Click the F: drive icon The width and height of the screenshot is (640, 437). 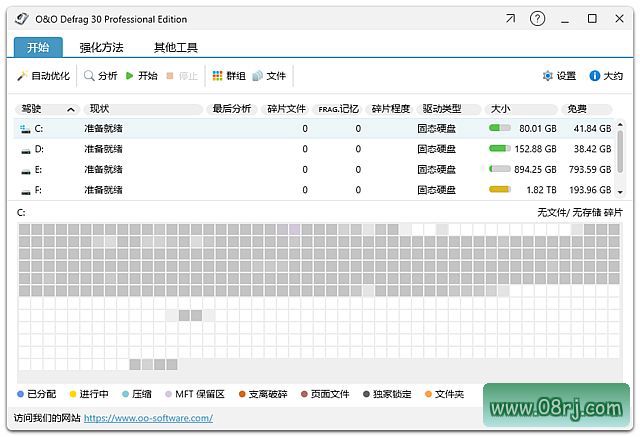coord(26,192)
